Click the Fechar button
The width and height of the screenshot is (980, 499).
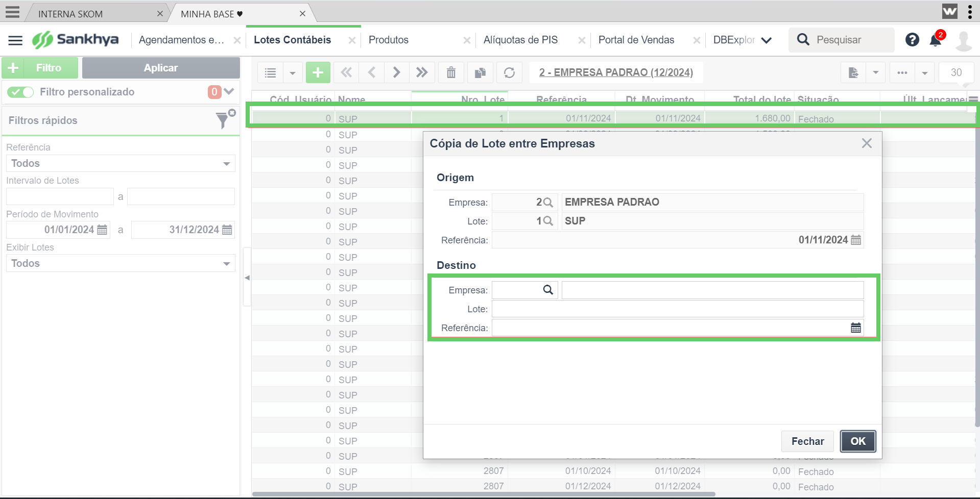point(807,441)
